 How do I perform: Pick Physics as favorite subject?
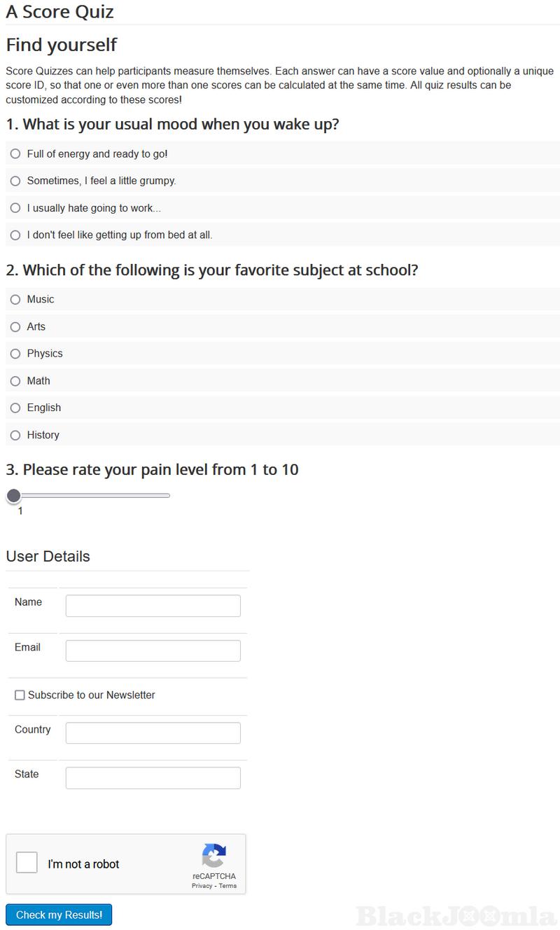[15, 354]
